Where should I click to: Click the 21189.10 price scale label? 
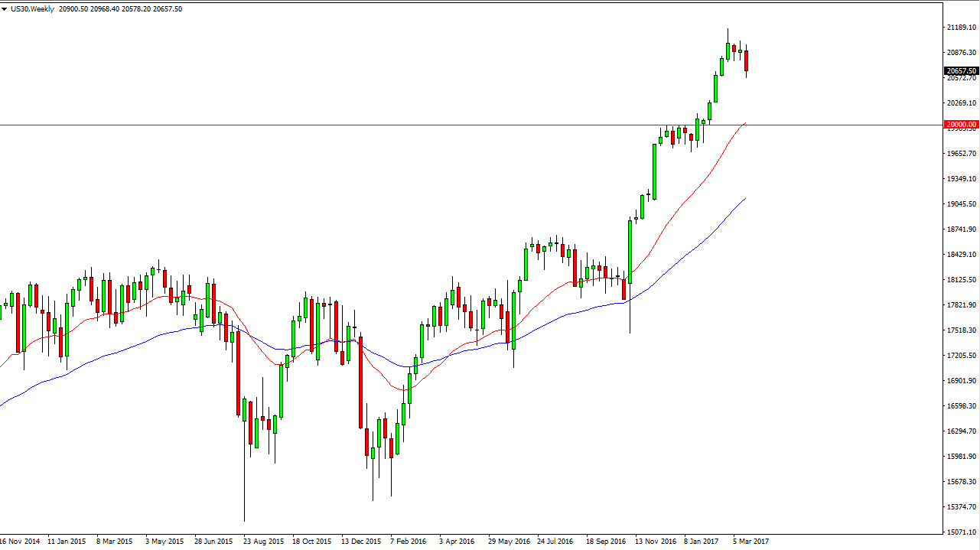pos(961,28)
